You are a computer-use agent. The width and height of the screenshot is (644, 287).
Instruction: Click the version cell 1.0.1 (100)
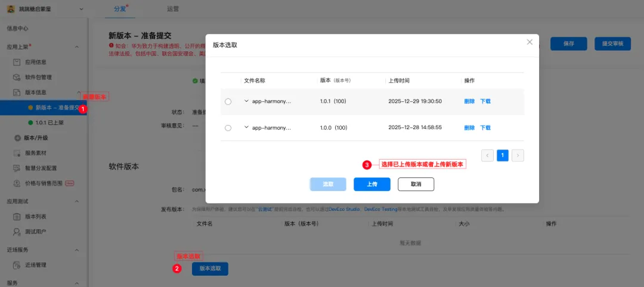(x=333, y=101)
